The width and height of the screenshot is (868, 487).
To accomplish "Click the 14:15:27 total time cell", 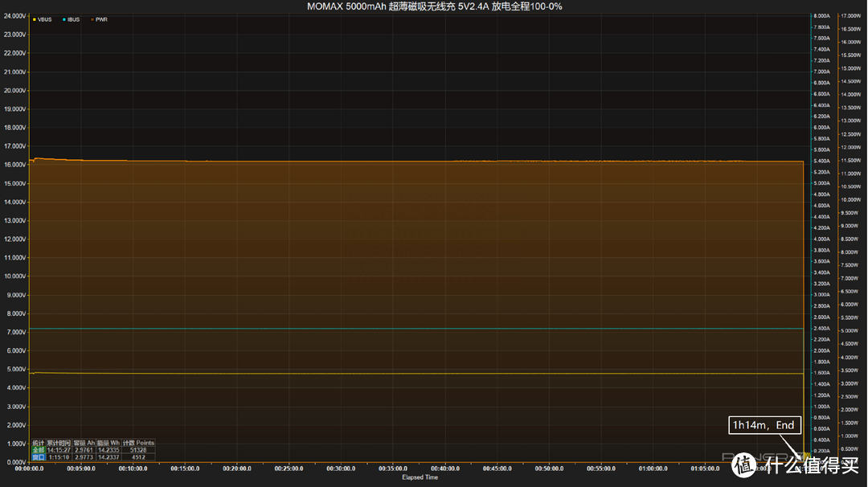I will pos(59,450).
